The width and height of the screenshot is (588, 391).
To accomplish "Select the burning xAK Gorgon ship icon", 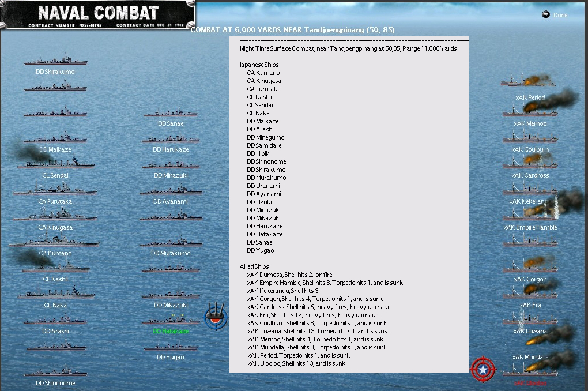I will coord(530,265).
